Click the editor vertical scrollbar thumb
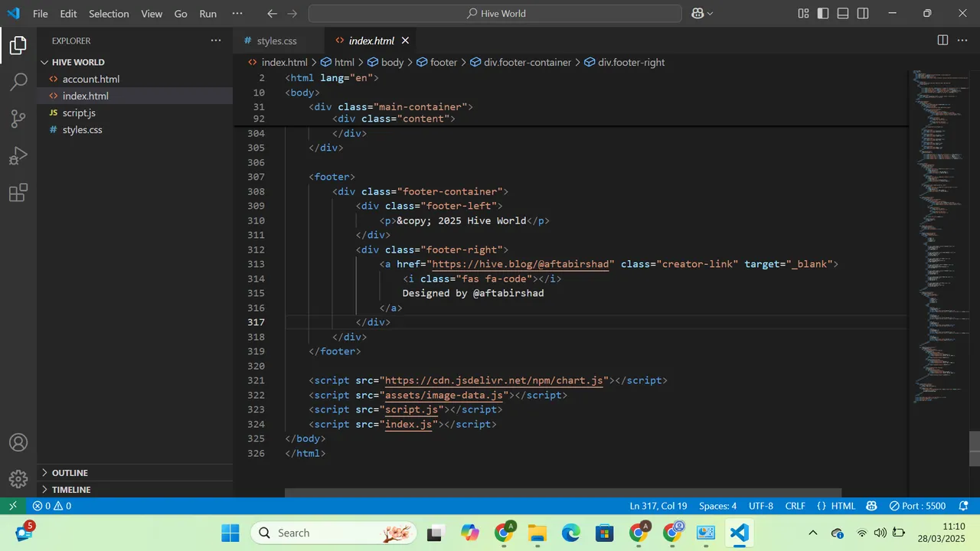The width and height of the screenshot is (980, 551). 975,449
